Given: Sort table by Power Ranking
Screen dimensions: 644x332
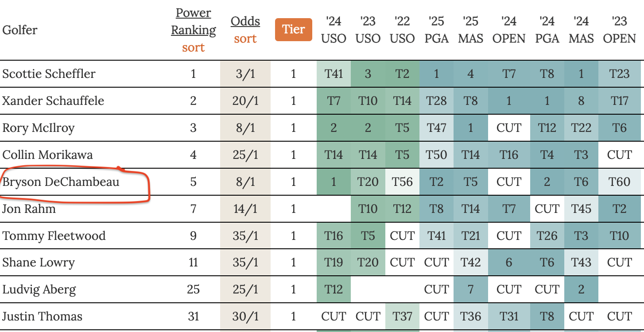Looking at the screenshot, I should pos(193,47).
